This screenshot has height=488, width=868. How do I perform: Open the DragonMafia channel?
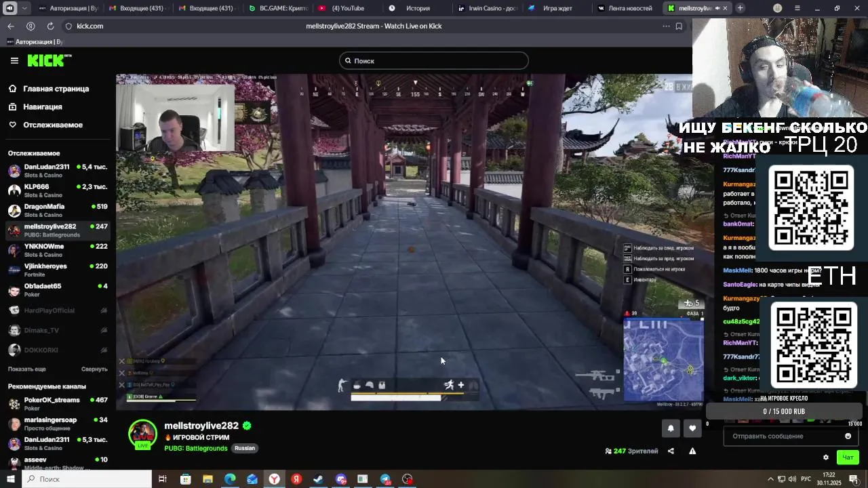(58, 210)
